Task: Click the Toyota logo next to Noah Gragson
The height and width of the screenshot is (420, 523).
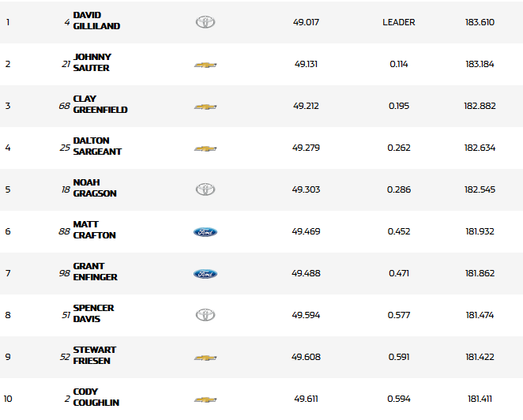Action: click(x=205, y=189)
